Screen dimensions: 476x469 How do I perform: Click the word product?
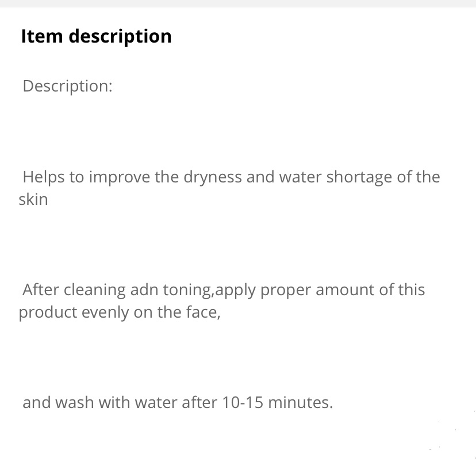click(x=48, y=313)
